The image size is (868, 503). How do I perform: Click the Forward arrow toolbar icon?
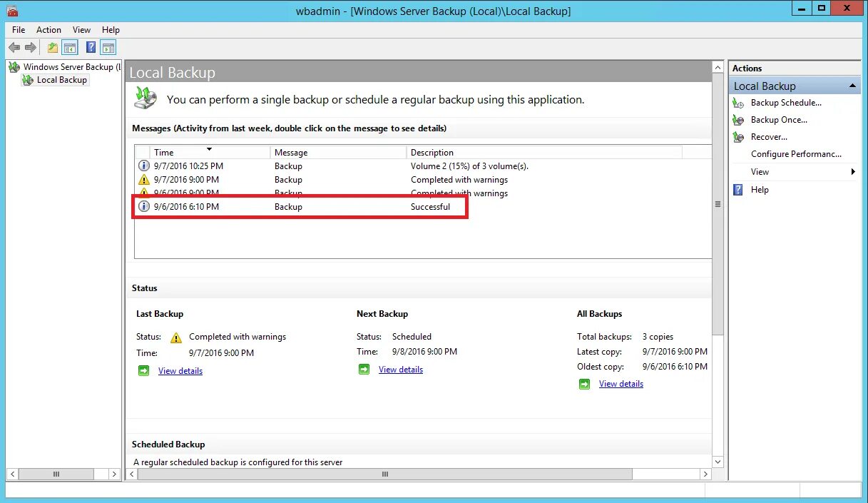pyautogui.click(x=31, y=48)
